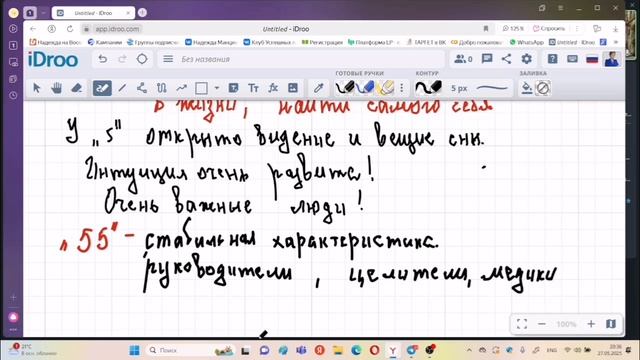640x360 pixels.
Task: Open the user profile avatar
Action: point(612,59)
